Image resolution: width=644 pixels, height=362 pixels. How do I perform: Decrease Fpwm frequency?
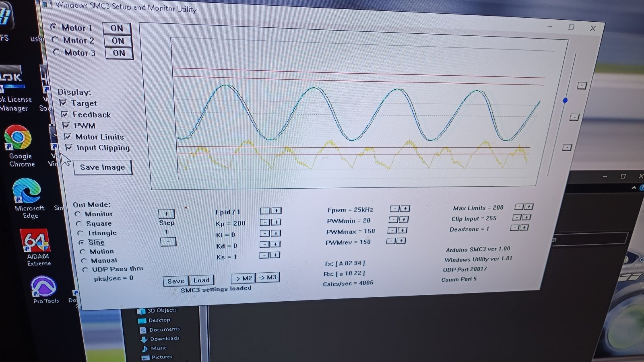[x=395, y=208]
